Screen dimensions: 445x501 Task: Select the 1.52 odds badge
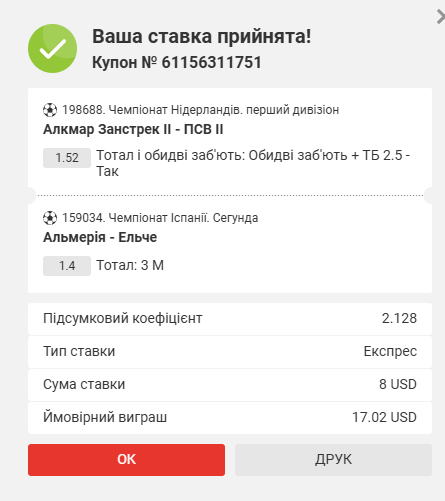click(67, 158)
